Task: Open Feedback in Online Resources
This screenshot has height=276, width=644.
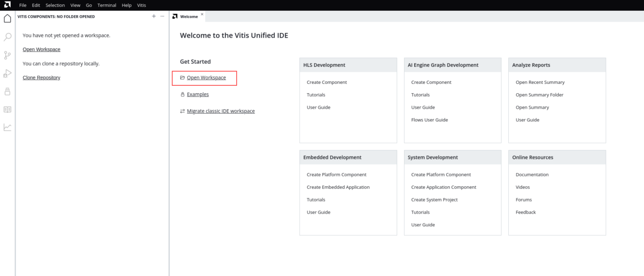Action: [526, 212]
